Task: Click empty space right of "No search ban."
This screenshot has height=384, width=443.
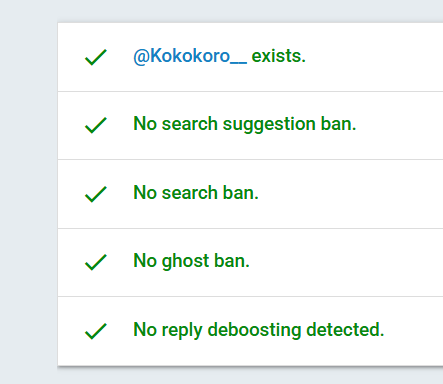Action: click(350, 194)
